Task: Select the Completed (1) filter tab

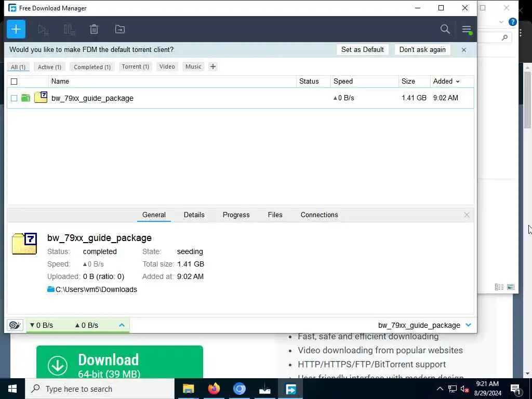Action: [92, 67]
